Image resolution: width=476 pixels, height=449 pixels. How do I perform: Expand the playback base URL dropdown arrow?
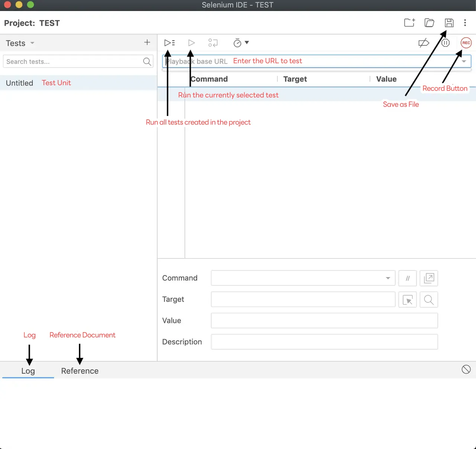(x=464, y=61)
